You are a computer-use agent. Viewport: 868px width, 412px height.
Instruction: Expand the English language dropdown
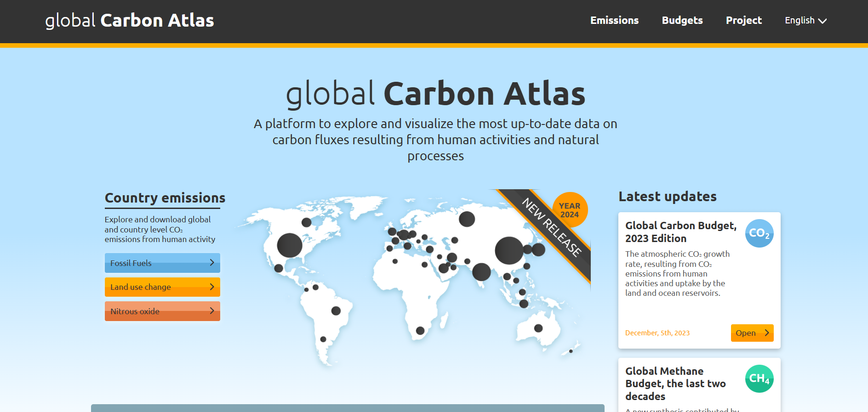click(805, 20)
